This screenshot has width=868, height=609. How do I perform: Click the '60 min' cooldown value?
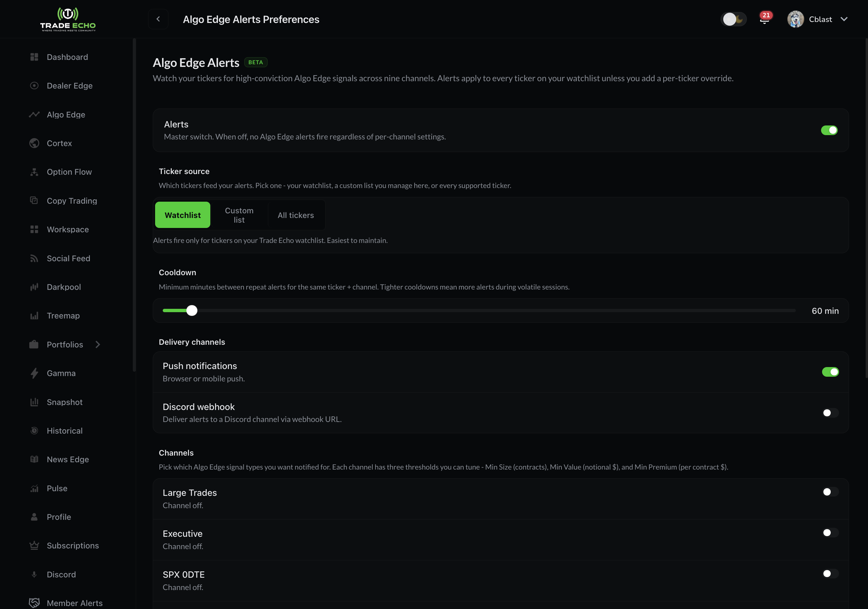click(x=825, y=311)
